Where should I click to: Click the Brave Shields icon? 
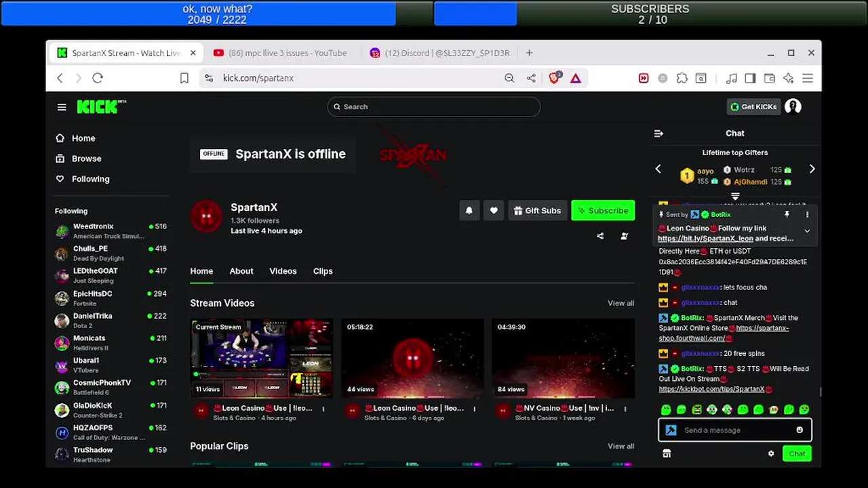[554, 78]
